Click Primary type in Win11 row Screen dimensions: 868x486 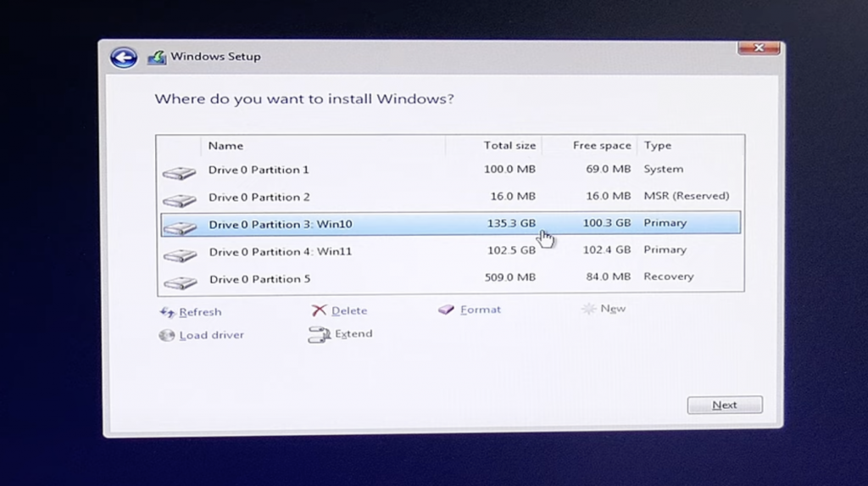pyautogui.click(x=665, y=249)
